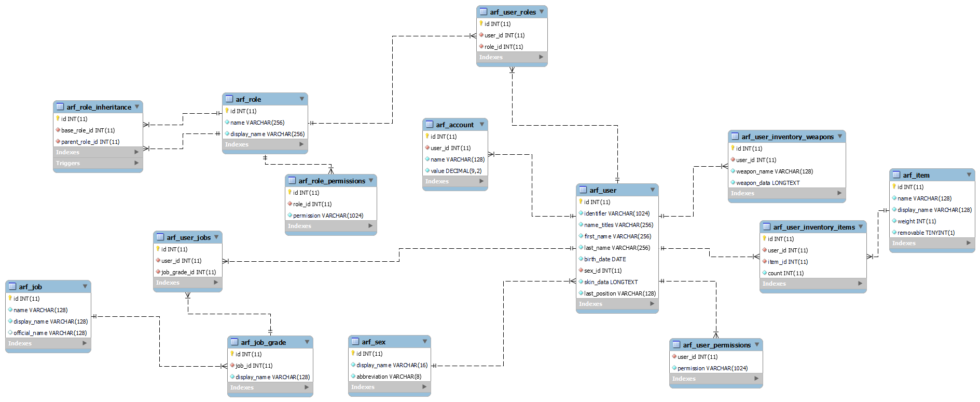Collapse the arf_user_roles table header arrow

tap(542, 11)
